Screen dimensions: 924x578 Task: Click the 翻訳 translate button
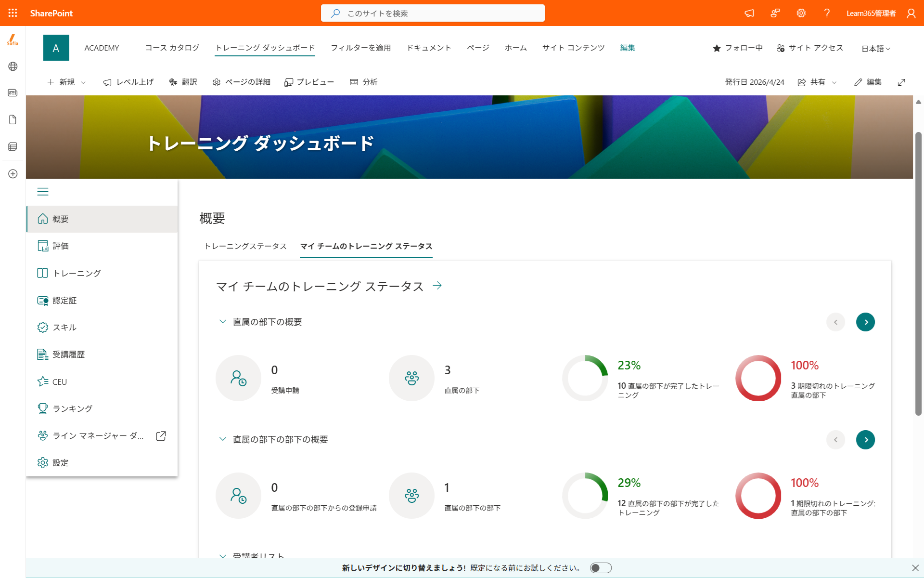click(183, 82)
